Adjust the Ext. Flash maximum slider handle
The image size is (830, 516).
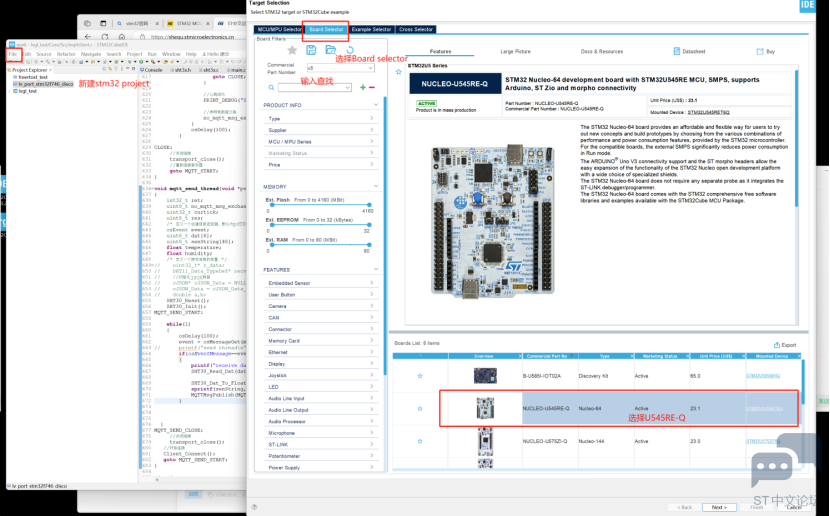[x=369, y=204]
